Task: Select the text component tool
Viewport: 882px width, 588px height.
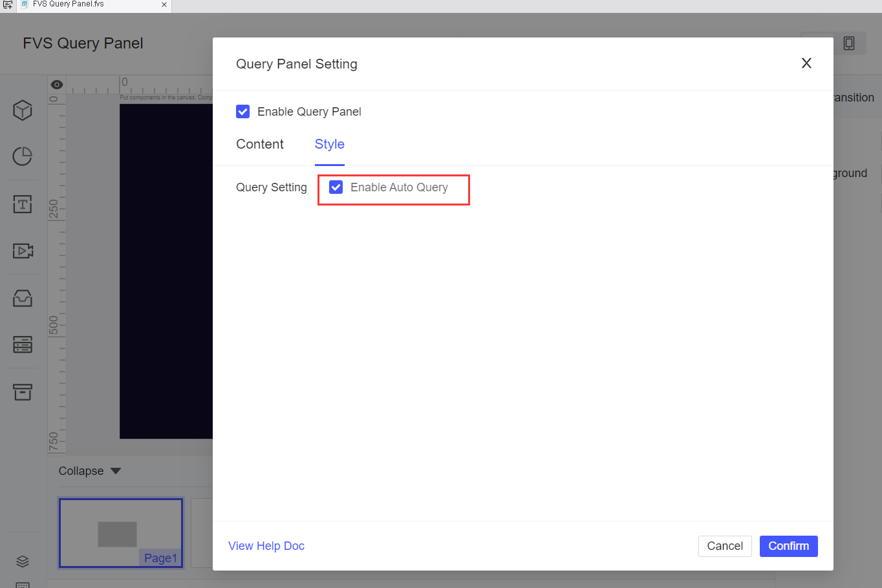Action: [22, 204]
